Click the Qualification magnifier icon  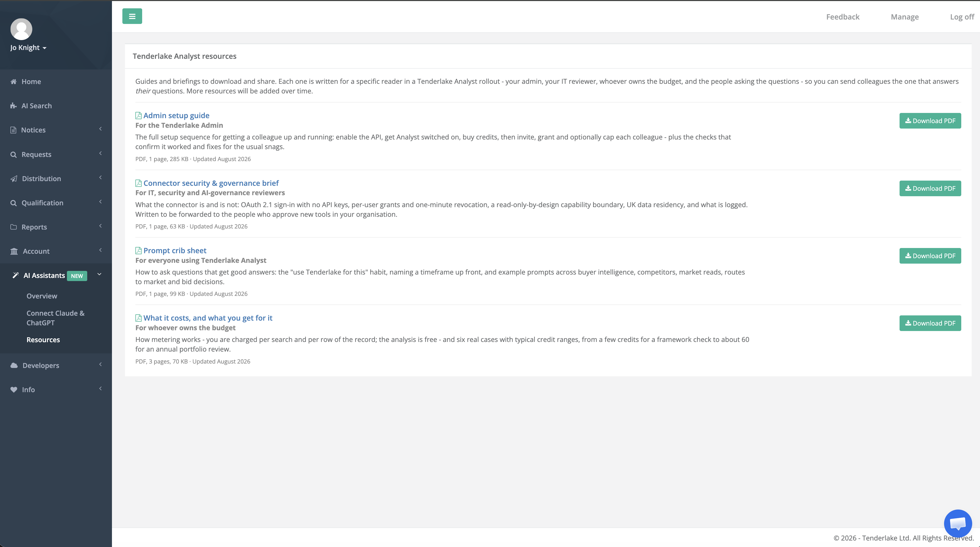14,203
